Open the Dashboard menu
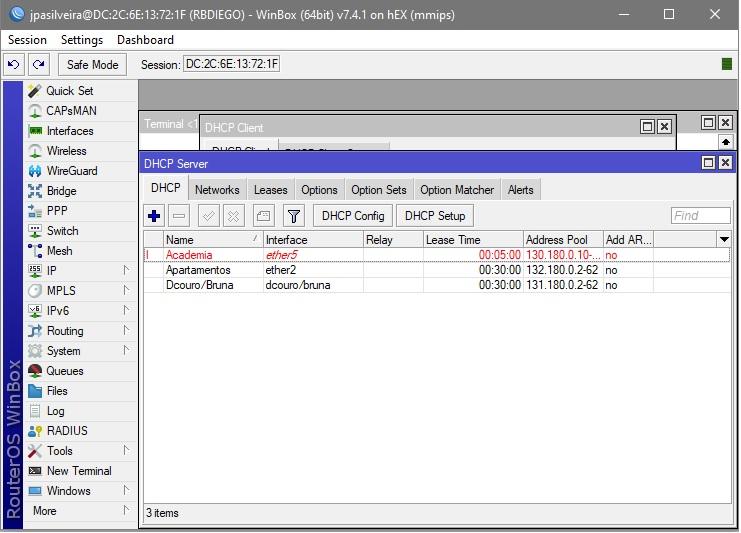 [145, 40]
